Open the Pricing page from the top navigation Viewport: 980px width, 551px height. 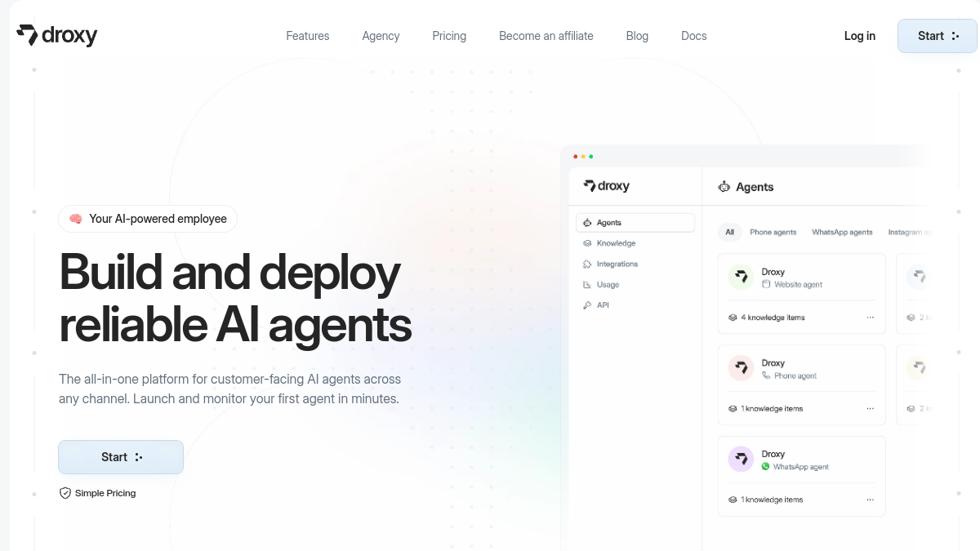(x=449, y=36)
